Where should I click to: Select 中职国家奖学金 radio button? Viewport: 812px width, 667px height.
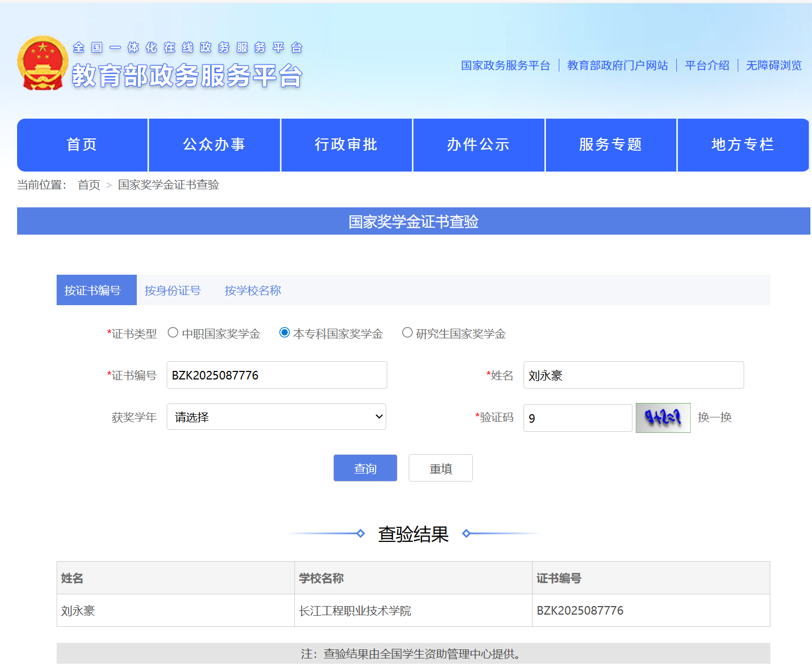[173, 333]
